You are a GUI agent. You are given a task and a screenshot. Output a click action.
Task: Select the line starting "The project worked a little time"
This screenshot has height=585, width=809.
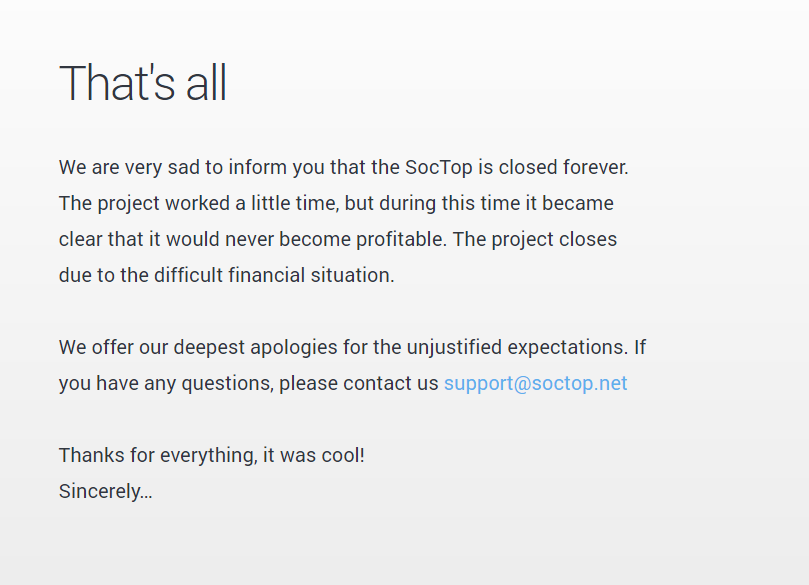point(336,203)
